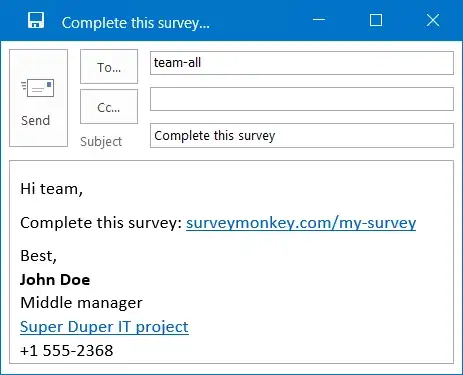Open the surveymonkey.com/my-survey link

point(301,223)
